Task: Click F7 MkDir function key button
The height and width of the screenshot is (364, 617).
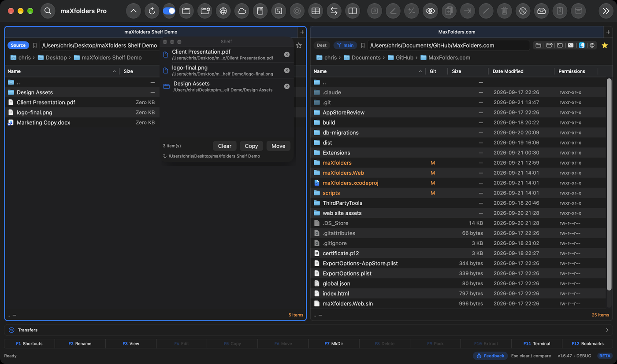Action: click(x=334, y=344)
